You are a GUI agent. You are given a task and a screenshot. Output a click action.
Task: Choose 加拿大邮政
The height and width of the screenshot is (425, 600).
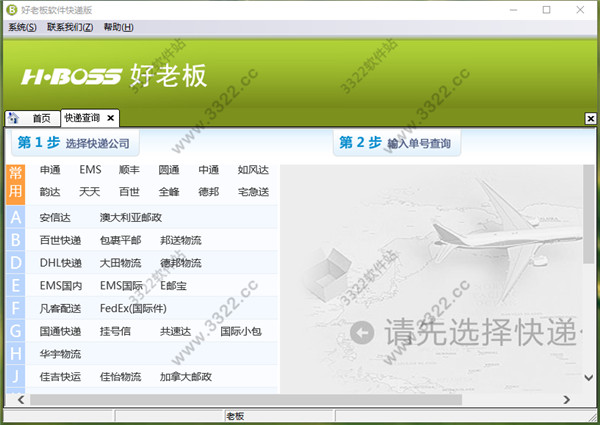click(x=186, y=377)
